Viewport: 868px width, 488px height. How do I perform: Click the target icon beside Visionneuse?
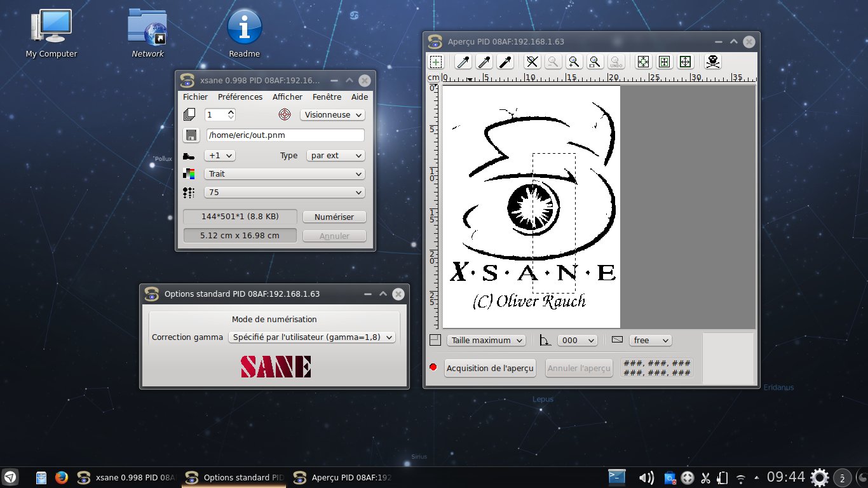pyautogui.click(x=285, y=114)
